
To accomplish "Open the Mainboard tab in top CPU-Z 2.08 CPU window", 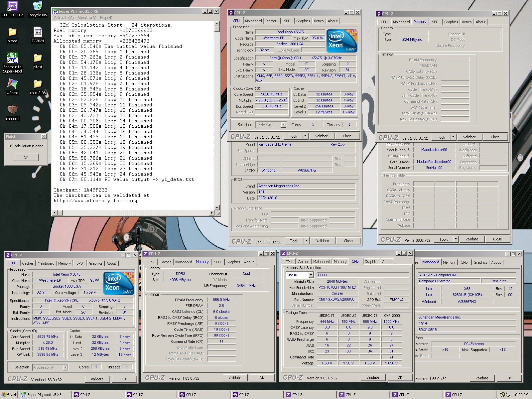I will (x=253, y=21).
